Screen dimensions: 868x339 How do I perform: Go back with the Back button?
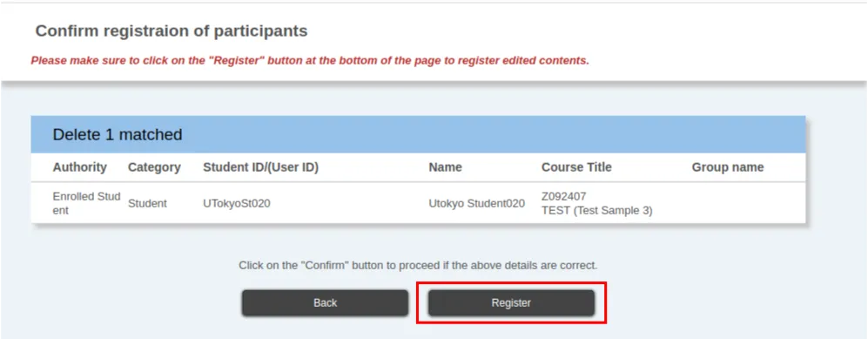pos(325,303)
